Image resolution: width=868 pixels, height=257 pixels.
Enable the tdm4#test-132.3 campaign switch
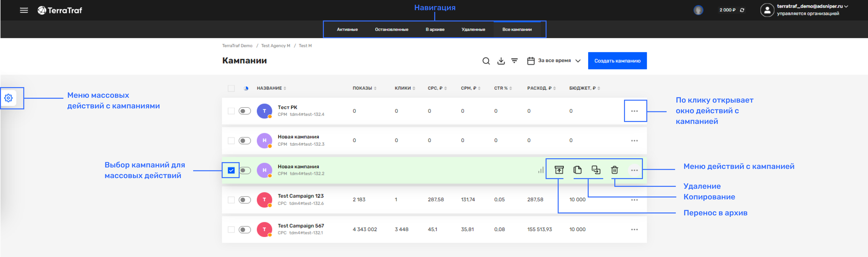245,140
